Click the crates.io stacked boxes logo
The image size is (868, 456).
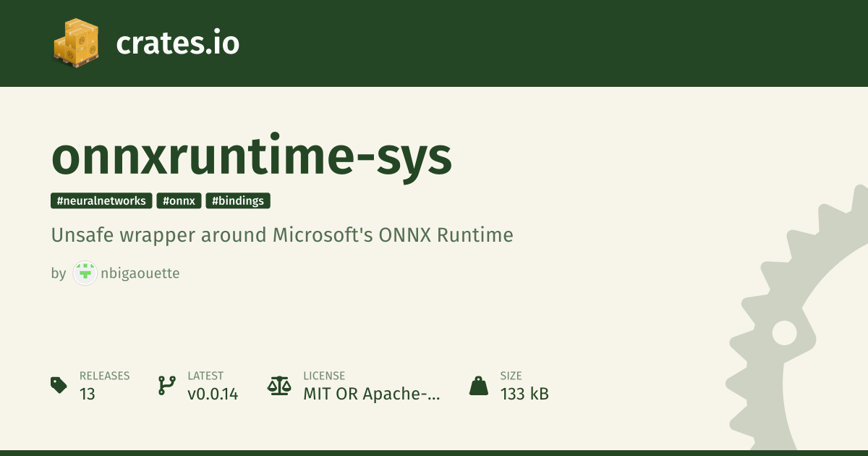[75, 43]
